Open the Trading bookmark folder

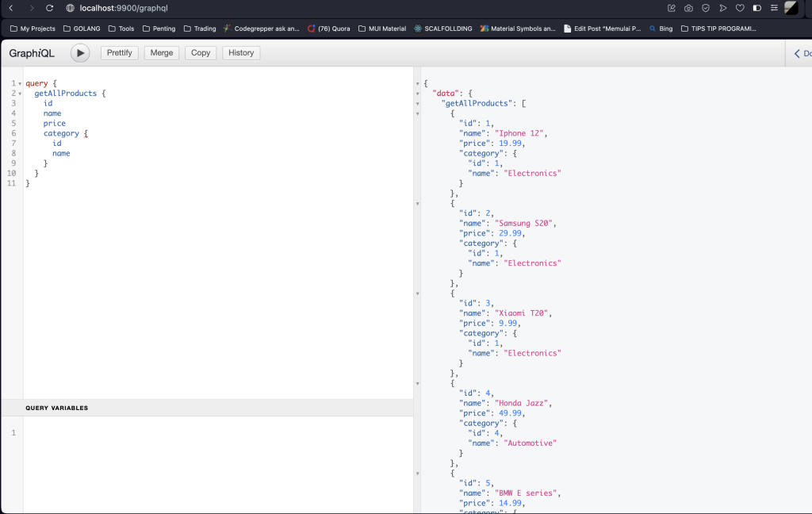click(200, 29)
